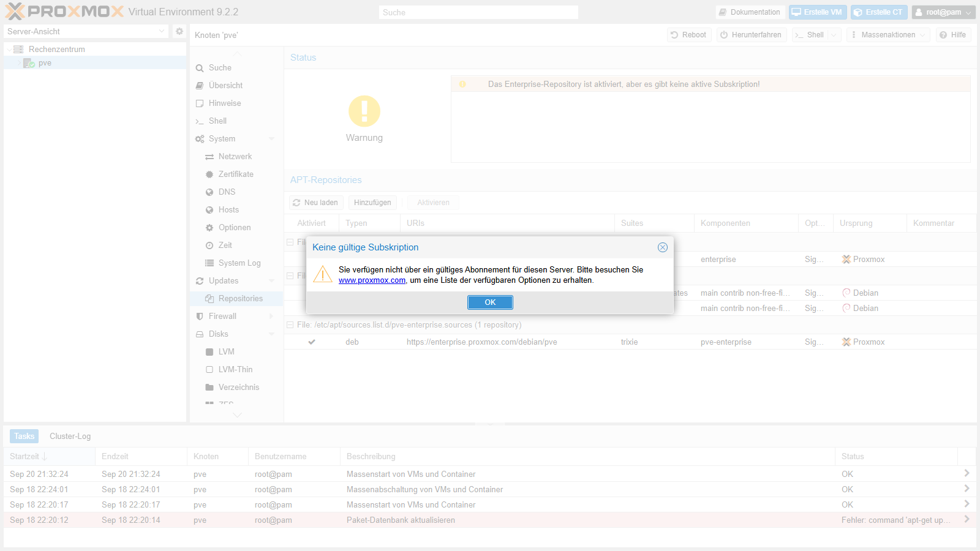Image resolution: width=980 pixels, height=551 pixels.
Task: Select Rechenzentrum in the resource tree
Action: (x=57, y=49)
